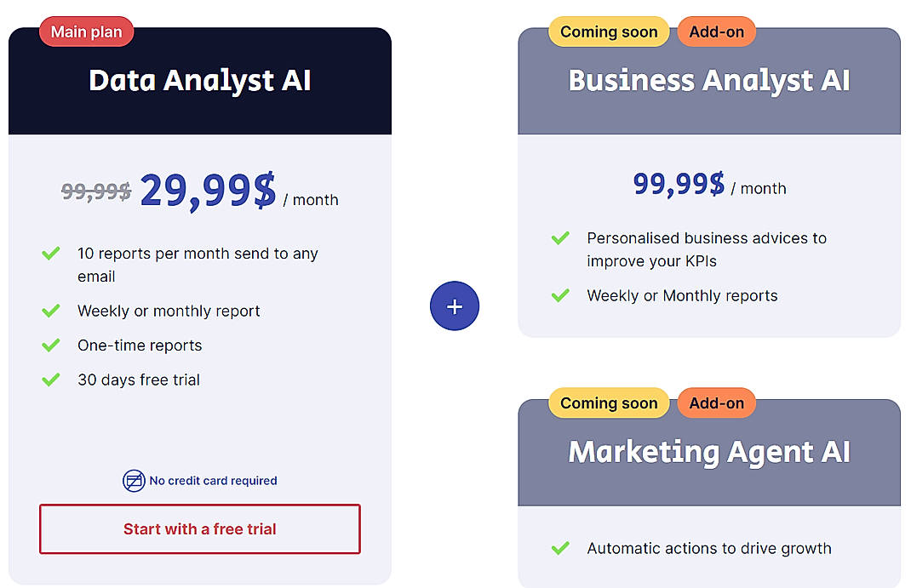
Task: Click the checkmark beside '30 days free trial'
Action: [x=51, y=380]
